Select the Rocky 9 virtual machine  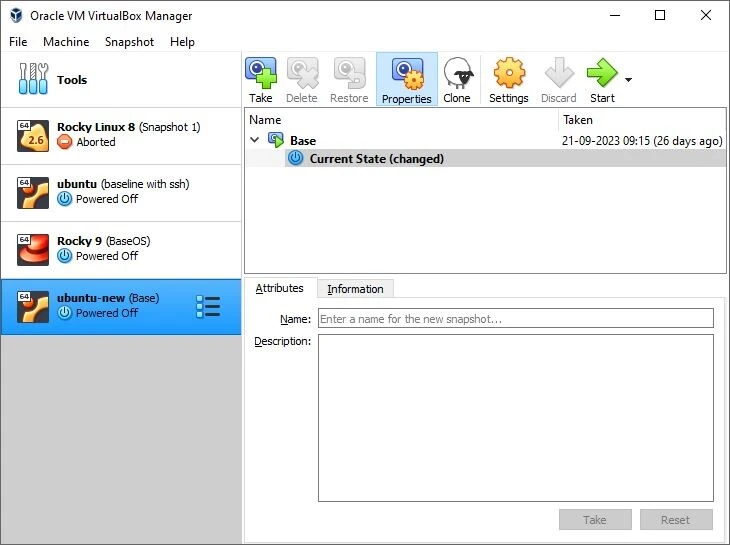pyautogui.click(x=120, y=249)
